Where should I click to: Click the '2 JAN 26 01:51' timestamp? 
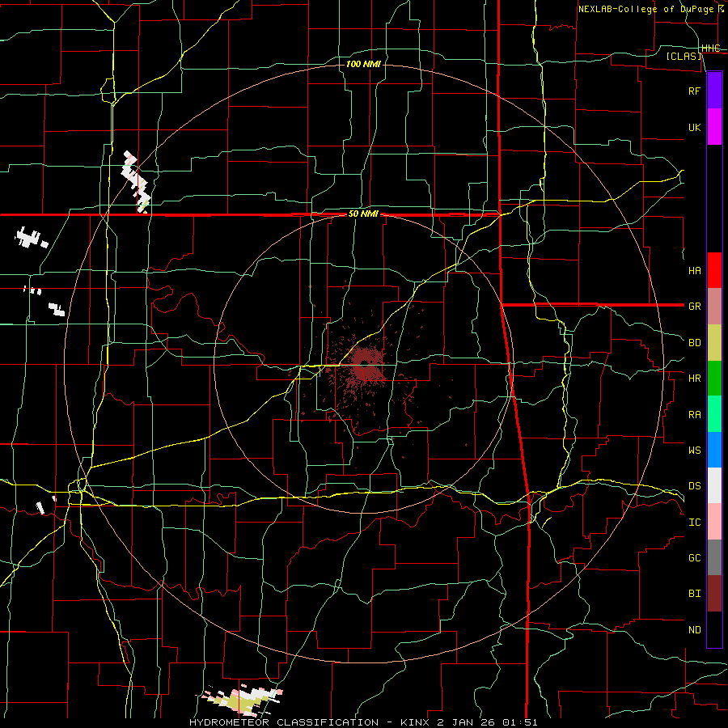click(x=488, y=722)
